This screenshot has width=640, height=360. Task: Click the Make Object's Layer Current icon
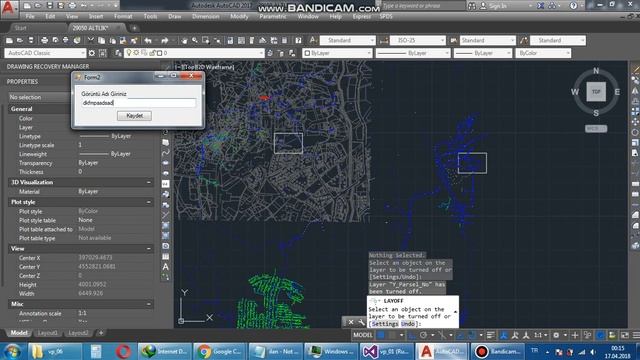tap(270, 53)
